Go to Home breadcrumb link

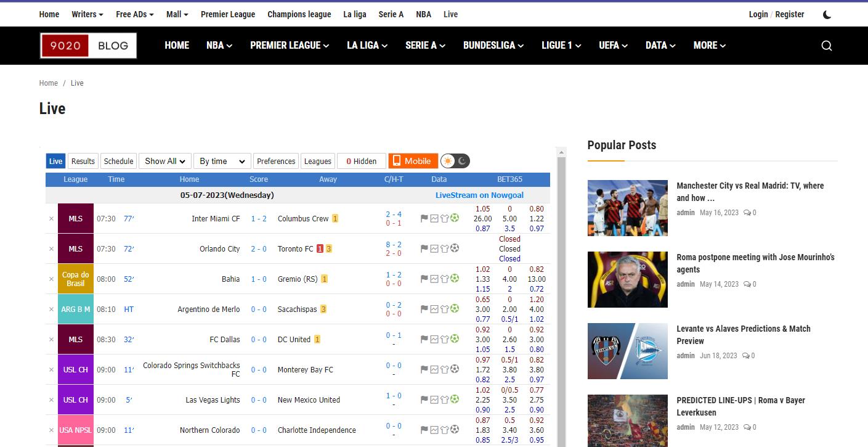(49, 83)
